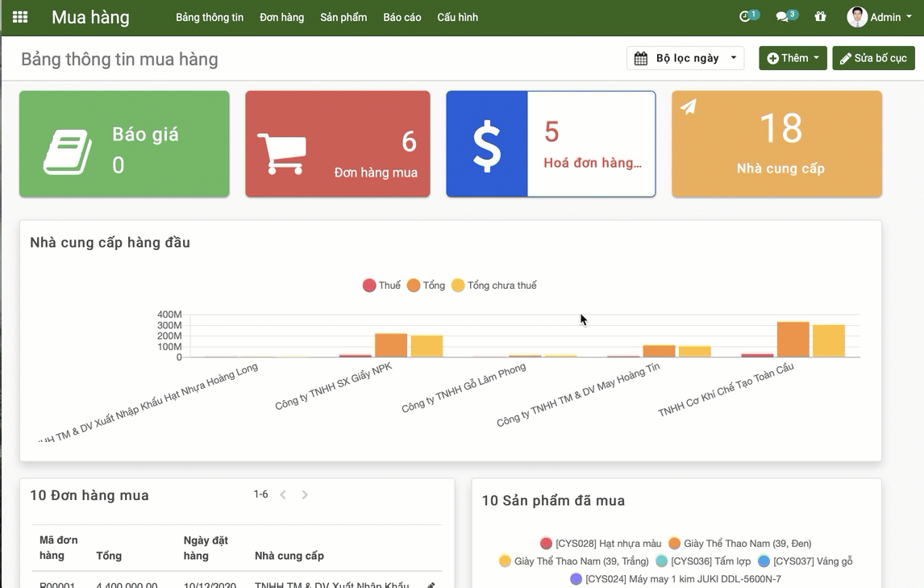Sort by Nhà cung cấp column header
This screenshot has width=924, height=588.
pyautogui.click(x=289, y=556)
